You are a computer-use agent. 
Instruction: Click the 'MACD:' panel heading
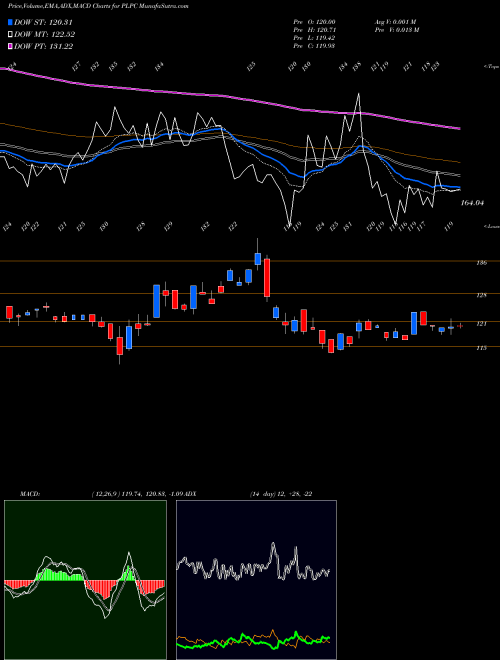tap(30, 494)
